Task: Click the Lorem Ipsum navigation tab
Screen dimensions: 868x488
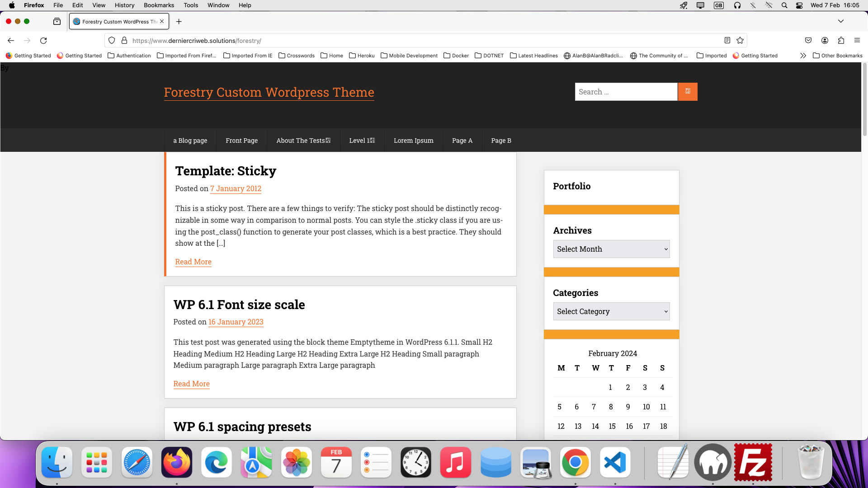Action: pyautogui.click(x=413, y=140)
